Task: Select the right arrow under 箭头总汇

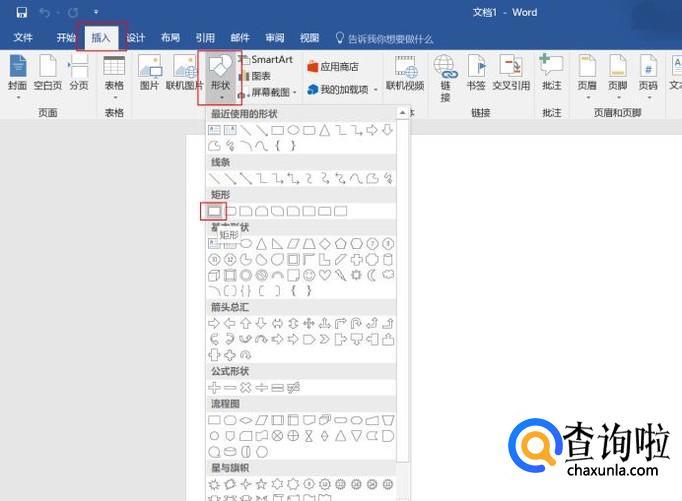Action: pos(214,323)
